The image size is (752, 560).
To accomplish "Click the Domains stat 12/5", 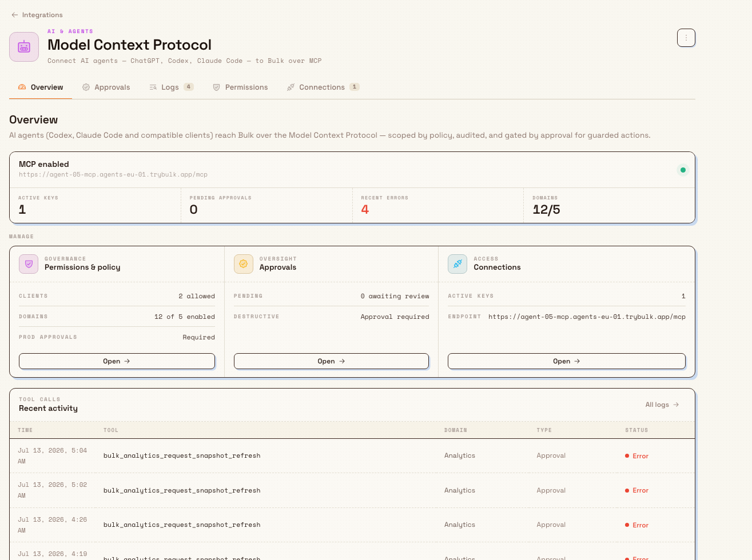I will 546,210.
